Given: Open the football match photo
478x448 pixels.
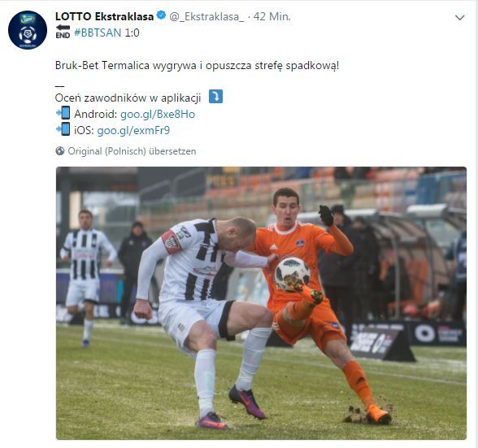Looking at the screenshot, I should 261,303.
